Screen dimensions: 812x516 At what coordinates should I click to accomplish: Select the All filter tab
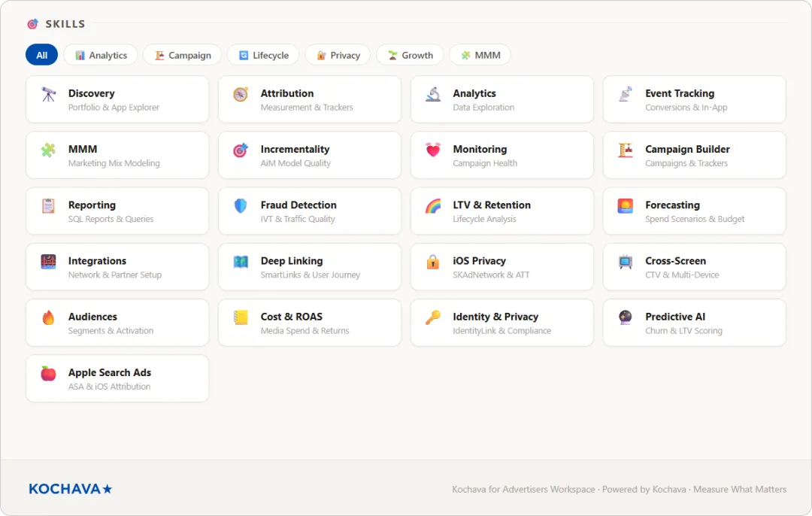coord(42,55)
